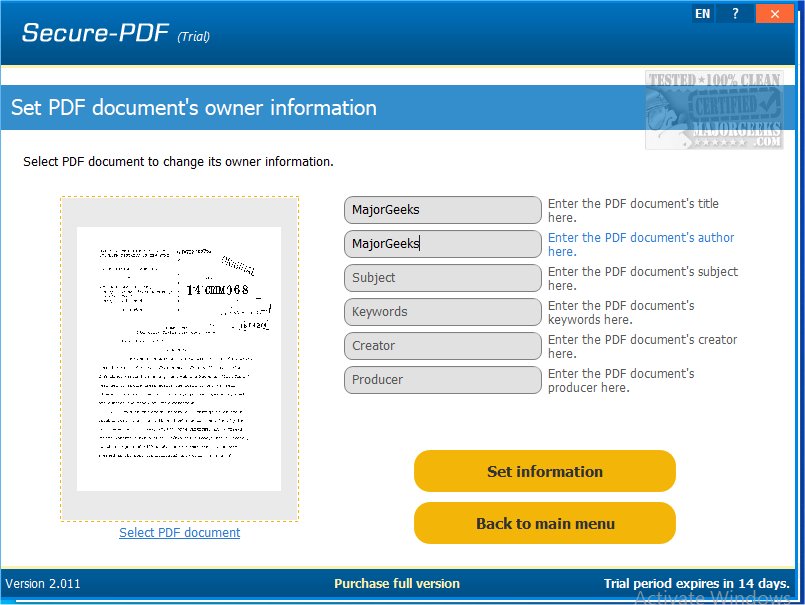805x605 pixels.
Task: Click Trial period expires in 14 days text
Action: [x=696, y=583]
